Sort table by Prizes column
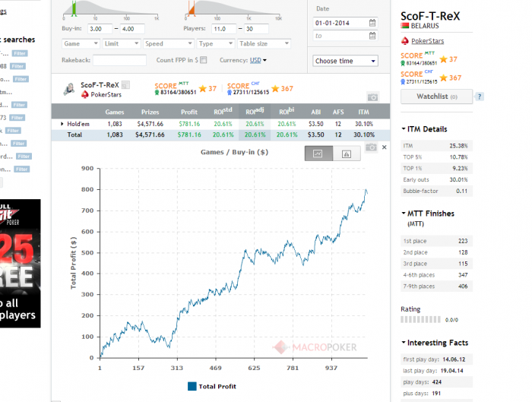Viewport: 532px width, 402px height. 150,112
